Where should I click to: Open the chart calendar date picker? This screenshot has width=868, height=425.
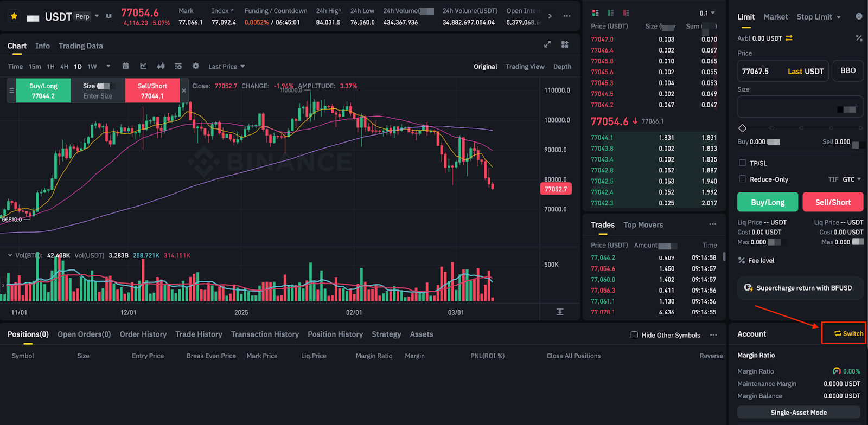(125, 66)
